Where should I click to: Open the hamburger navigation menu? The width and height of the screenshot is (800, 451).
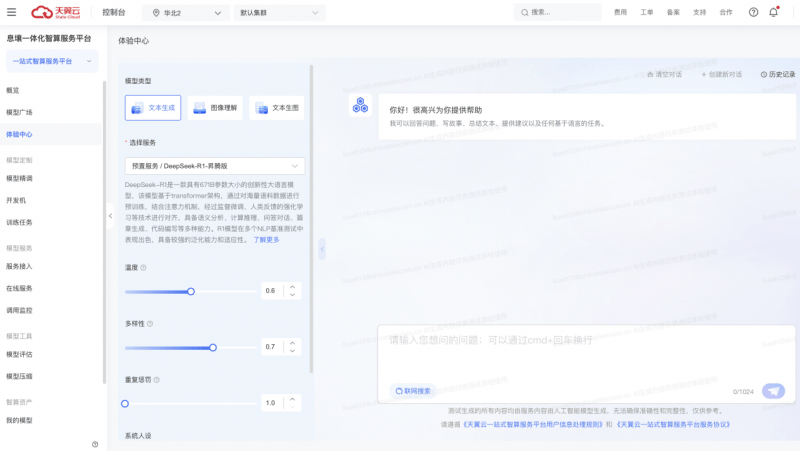11,12
